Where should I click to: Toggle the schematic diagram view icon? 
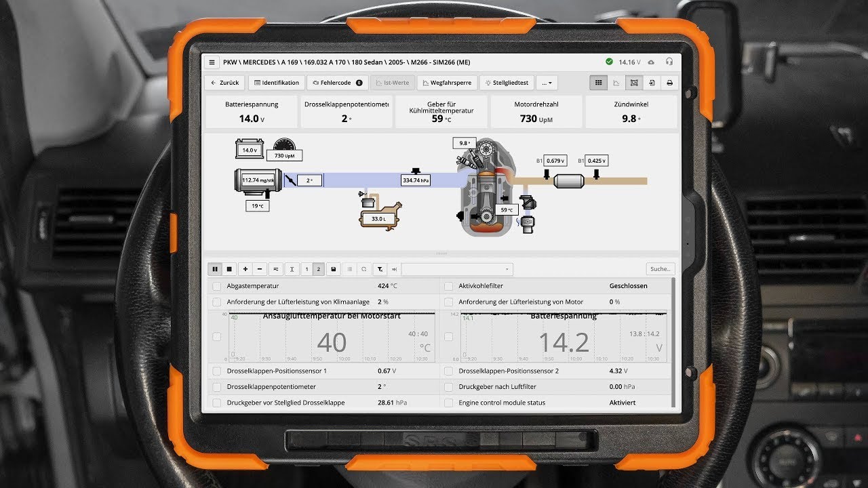pyautogui.click(x=634, y=83)
